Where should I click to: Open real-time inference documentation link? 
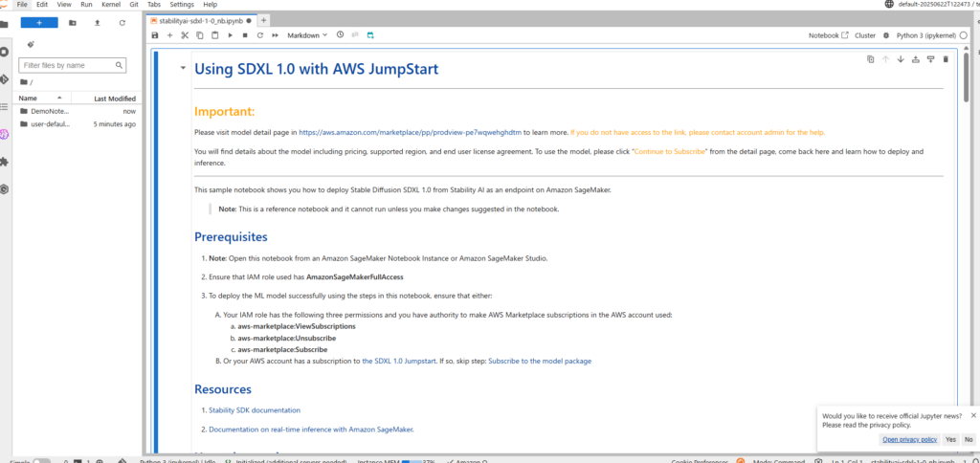click(x=311, y=430)
